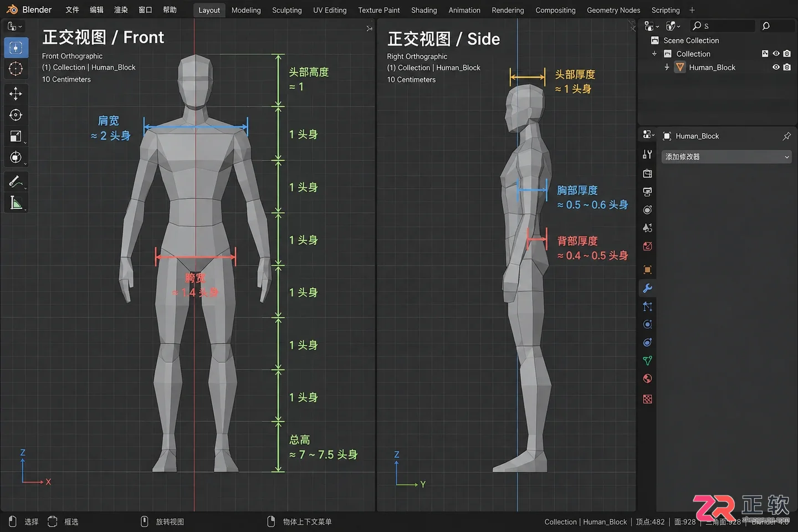The height and width of the screenshot is (532, 798).
Task: Pin the Human_Block properties context
Action: tap(786, 136)
